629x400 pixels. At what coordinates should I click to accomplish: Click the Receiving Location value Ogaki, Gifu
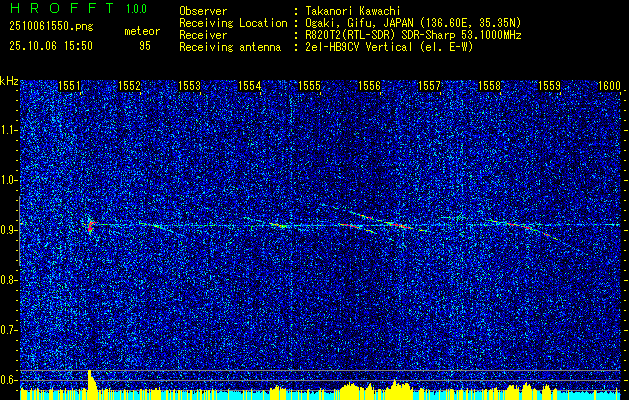[x=412, y=23]
